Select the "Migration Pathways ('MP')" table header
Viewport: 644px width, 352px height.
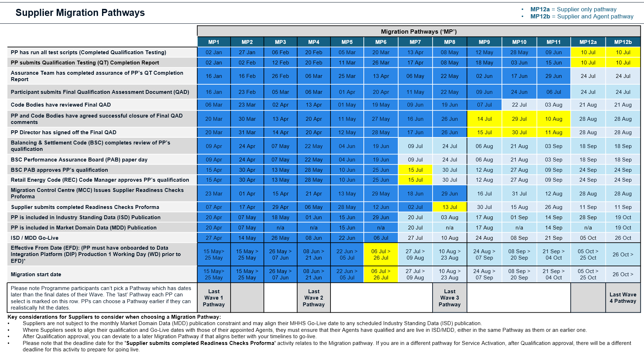[x=419, y=32]
